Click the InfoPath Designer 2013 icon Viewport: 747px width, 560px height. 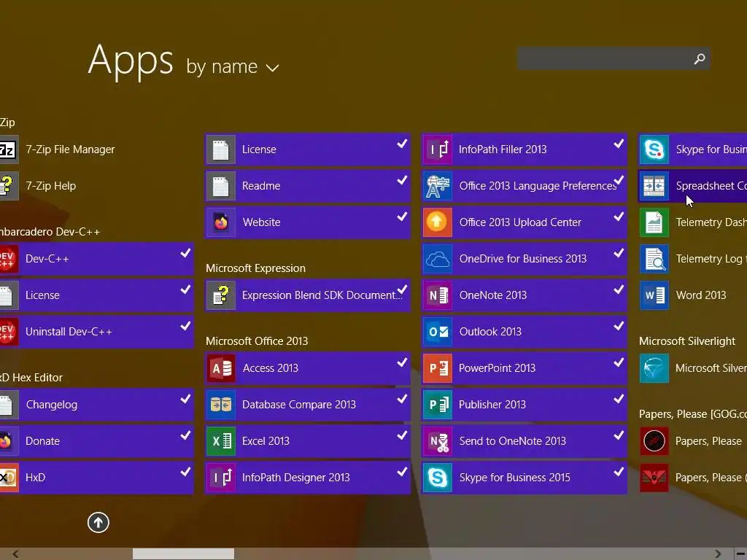pyautogui.click(x=220, y=477)
